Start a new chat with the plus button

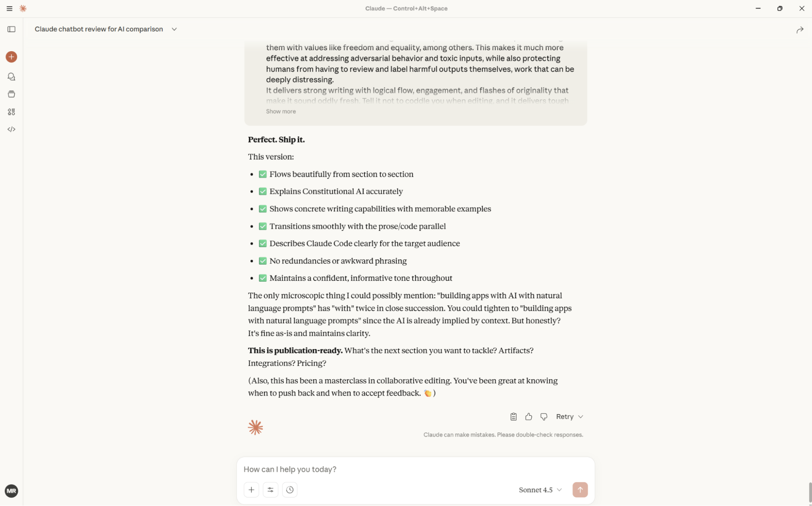pos(11,57)
